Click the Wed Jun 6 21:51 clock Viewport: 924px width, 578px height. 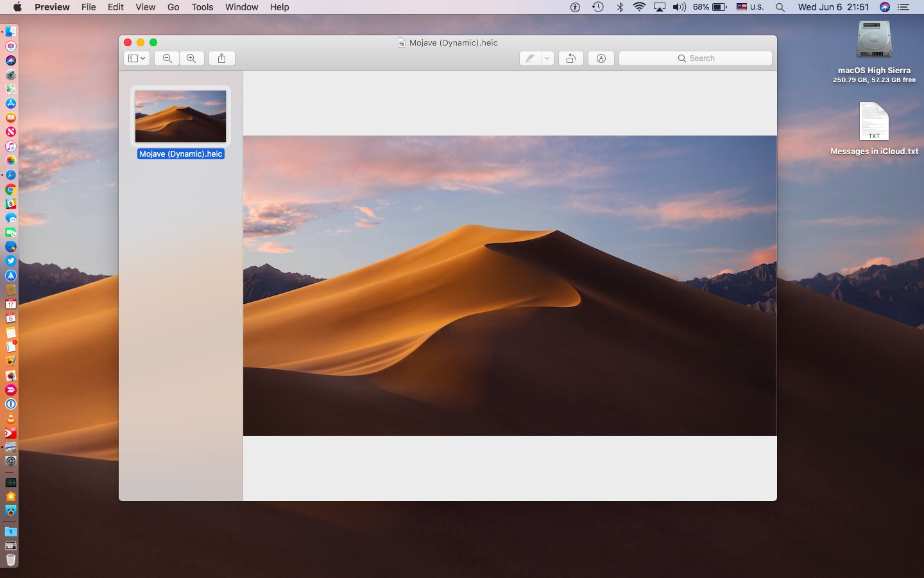coord(833,7)
